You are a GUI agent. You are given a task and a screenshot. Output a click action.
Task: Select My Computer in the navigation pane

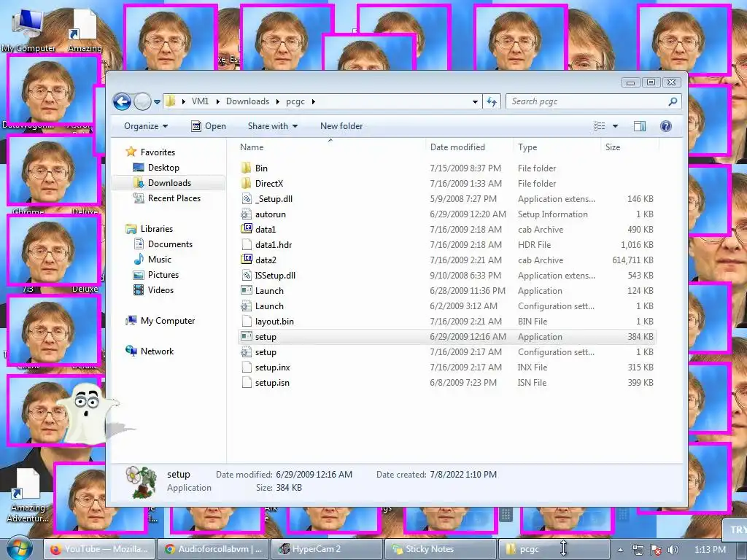coord(167,321)
